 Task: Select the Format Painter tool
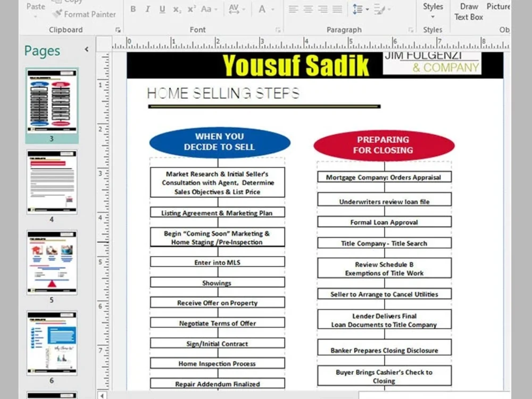tap(85, 14)
